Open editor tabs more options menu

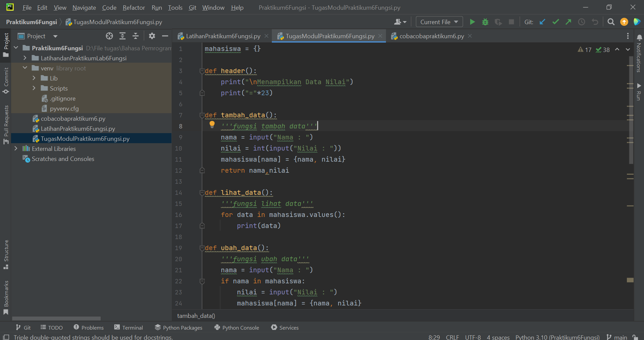click(628, 36)
